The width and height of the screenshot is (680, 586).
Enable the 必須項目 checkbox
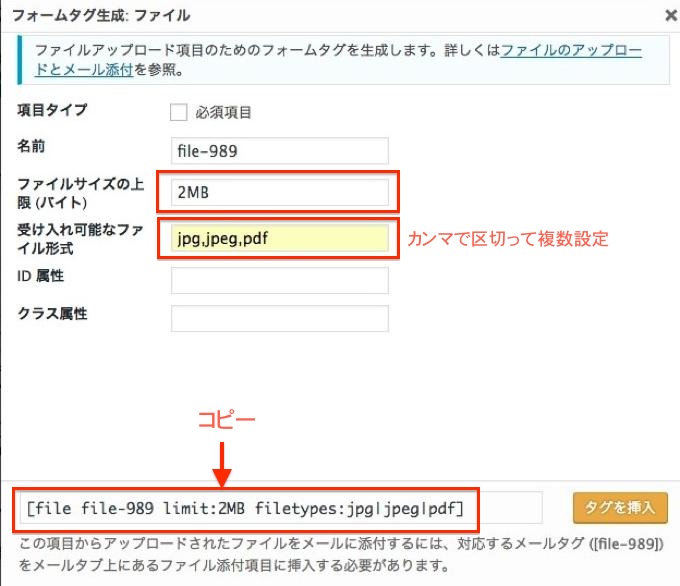(179, 112)
